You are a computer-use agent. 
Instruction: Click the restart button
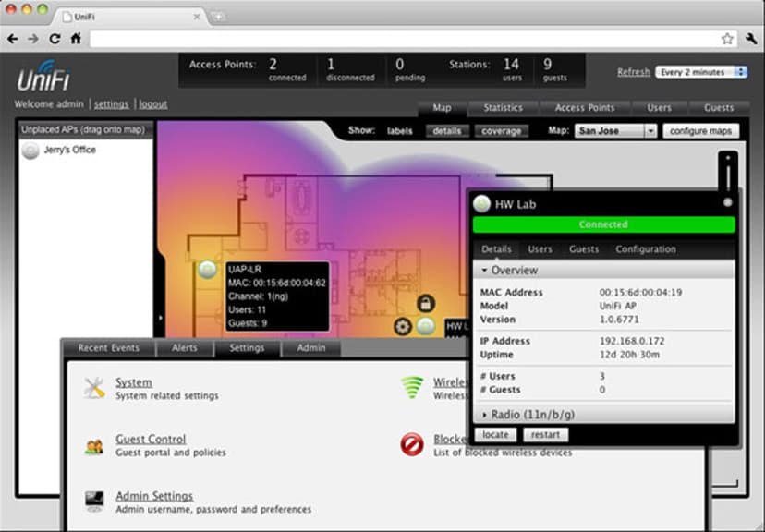[x=545, y=434]
